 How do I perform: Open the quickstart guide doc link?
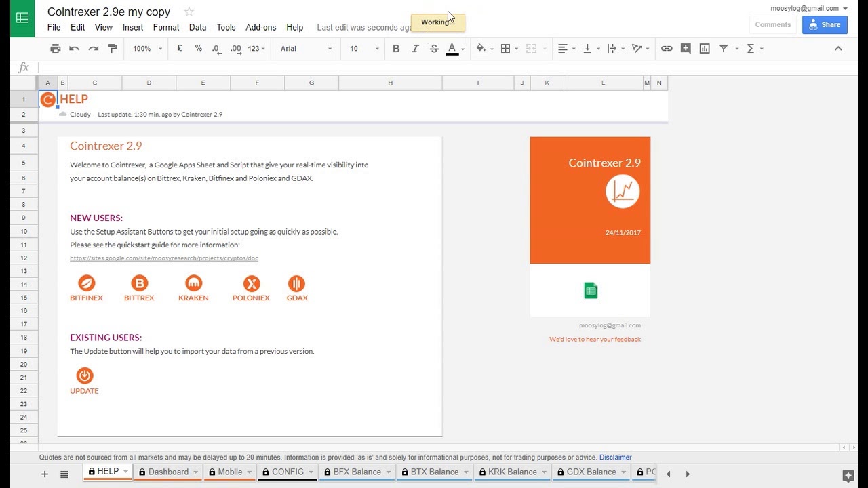tap(164, 258)
